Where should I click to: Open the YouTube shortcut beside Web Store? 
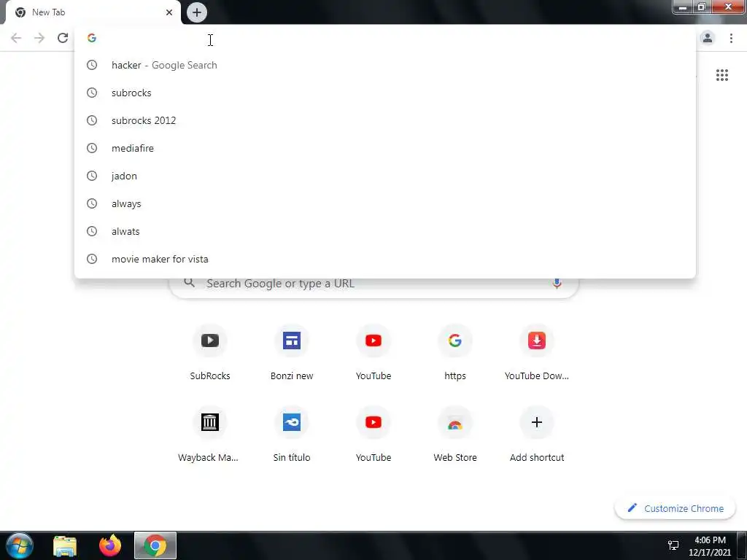coord(373,435)
